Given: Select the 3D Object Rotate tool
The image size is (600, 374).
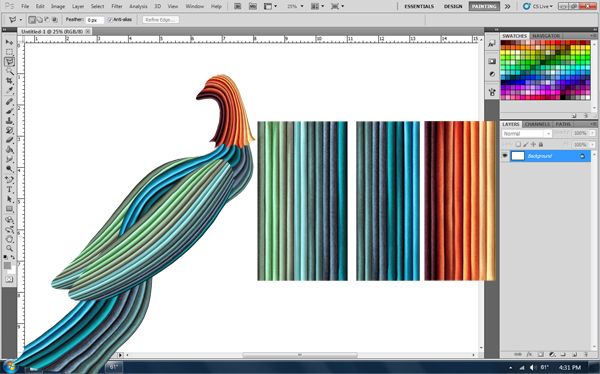Looking at the screenshot, I should click(x=9, y=220).
